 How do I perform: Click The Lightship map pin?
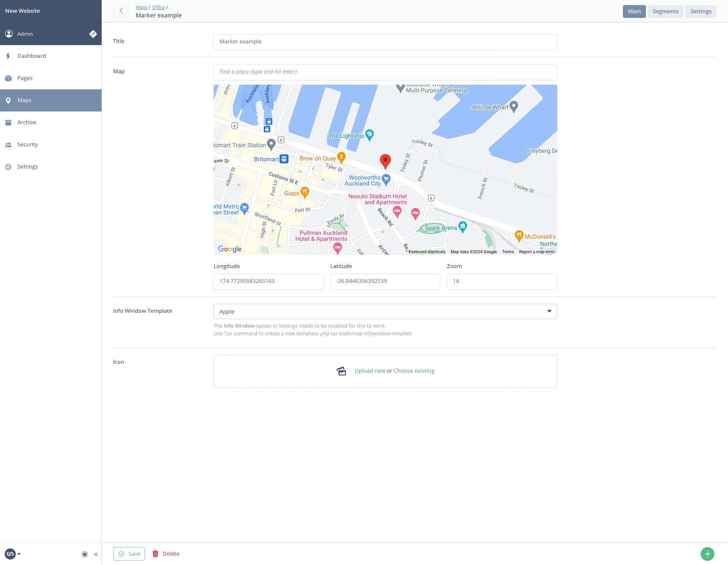tap(370, 135)
